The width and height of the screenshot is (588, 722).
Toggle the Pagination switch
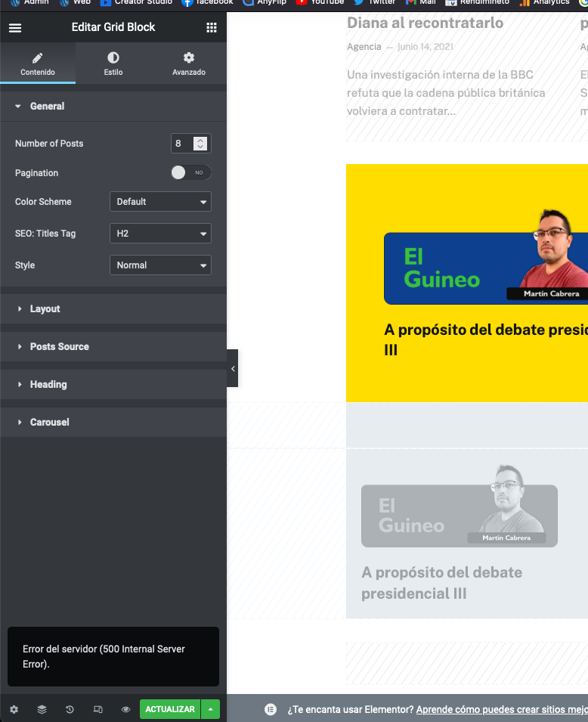click(x=190, y=172)
